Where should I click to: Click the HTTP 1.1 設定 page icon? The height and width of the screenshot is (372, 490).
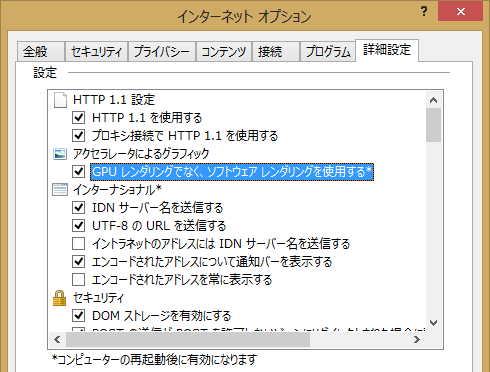[60, 100]
